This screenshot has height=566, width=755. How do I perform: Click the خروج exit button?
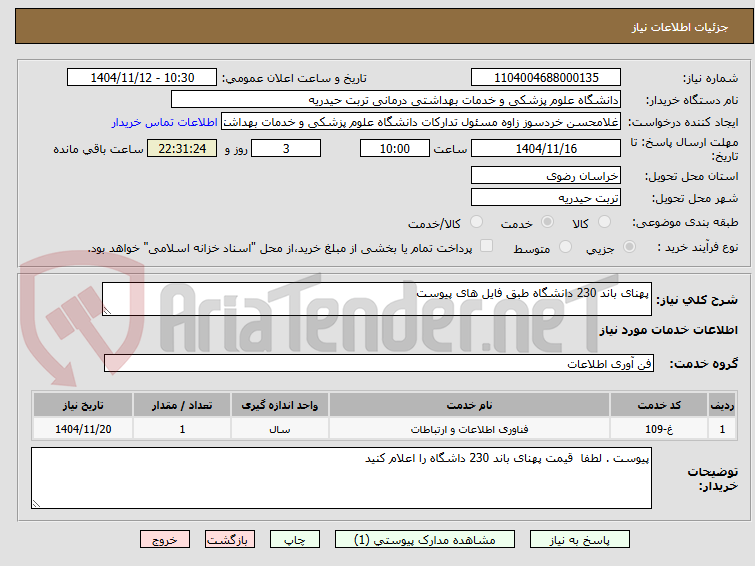(165, 540)
